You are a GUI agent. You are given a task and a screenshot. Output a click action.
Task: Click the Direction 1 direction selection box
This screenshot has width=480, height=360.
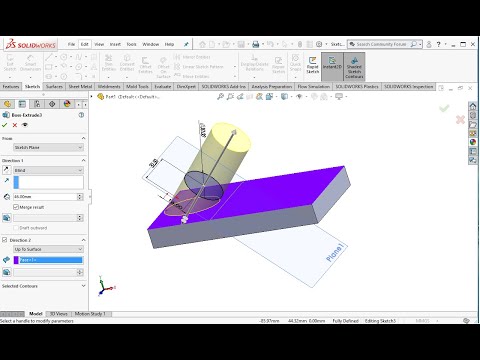click(x=48, y=182)
